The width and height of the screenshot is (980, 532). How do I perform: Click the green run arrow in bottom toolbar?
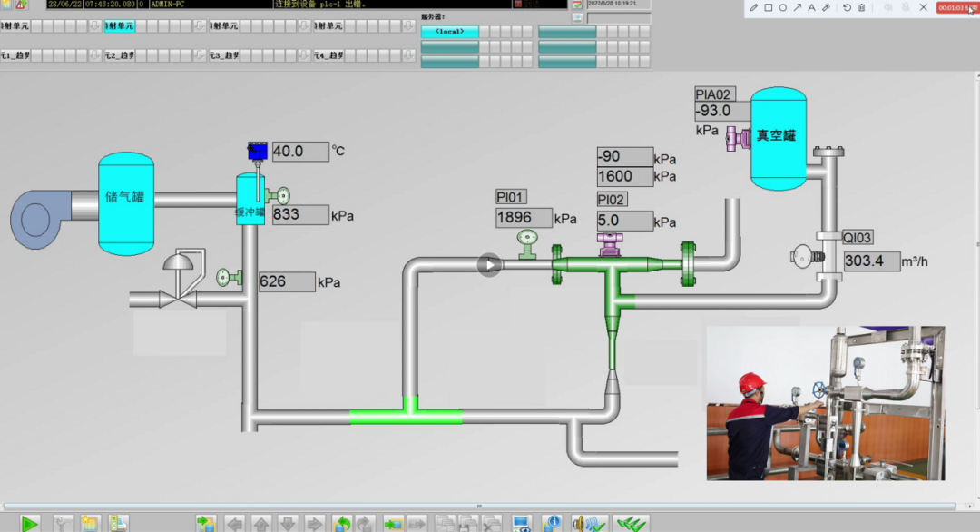[x=30, y=523]
